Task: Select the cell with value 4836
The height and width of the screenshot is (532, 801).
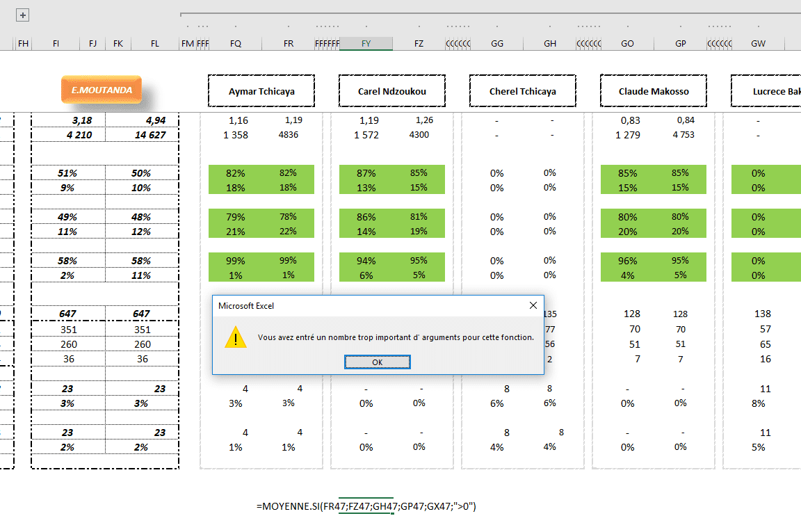Action: coord(288,135)
